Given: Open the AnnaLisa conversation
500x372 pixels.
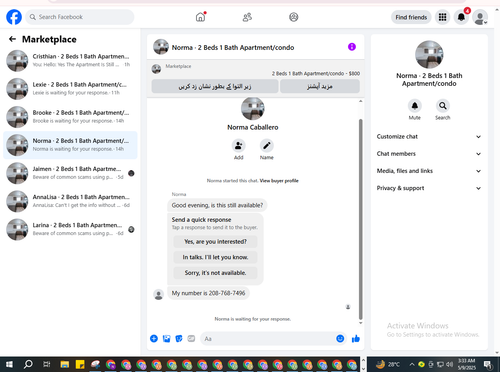Looking at the screenshot, I should pos(70,201).
